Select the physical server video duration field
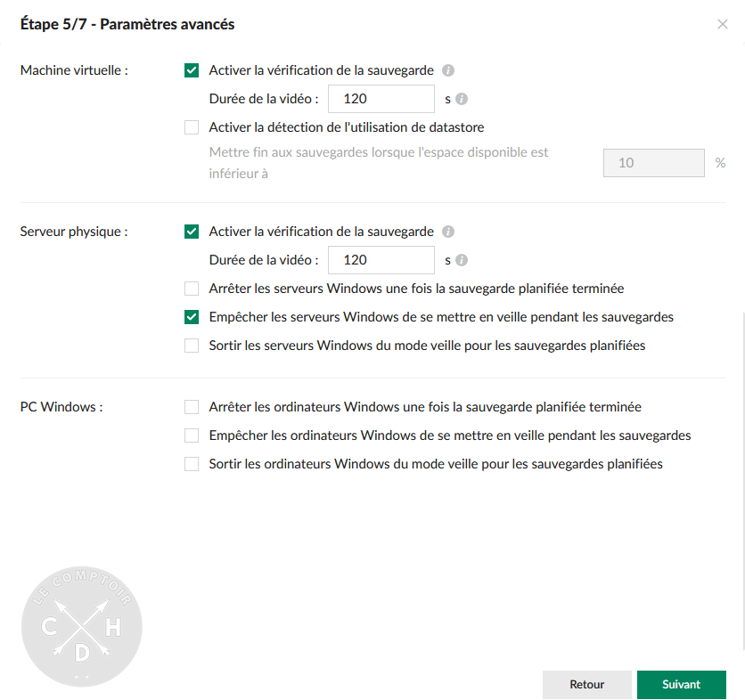Screen dimensions: 745x700 click(x=381, y=260)
